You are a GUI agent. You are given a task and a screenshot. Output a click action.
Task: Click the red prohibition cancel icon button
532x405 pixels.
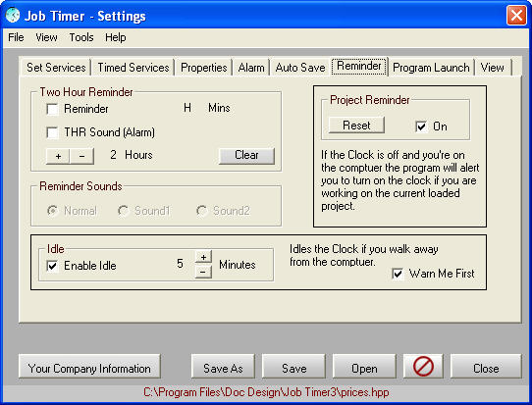point(423,367)
